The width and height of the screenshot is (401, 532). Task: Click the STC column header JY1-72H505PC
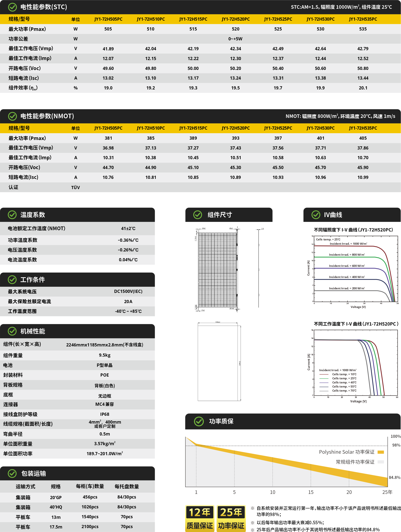108,19
